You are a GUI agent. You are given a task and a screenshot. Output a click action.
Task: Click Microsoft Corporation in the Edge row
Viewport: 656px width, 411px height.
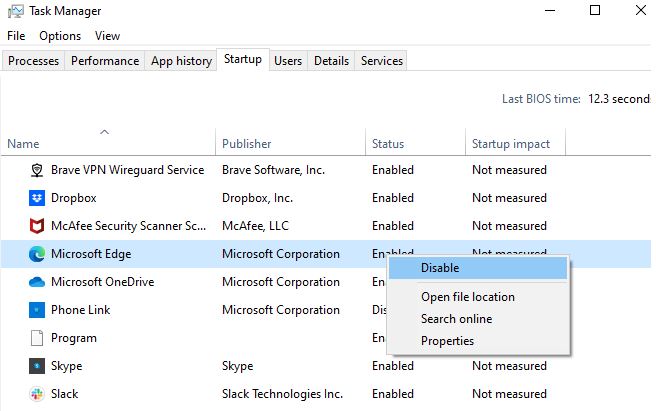281,254
